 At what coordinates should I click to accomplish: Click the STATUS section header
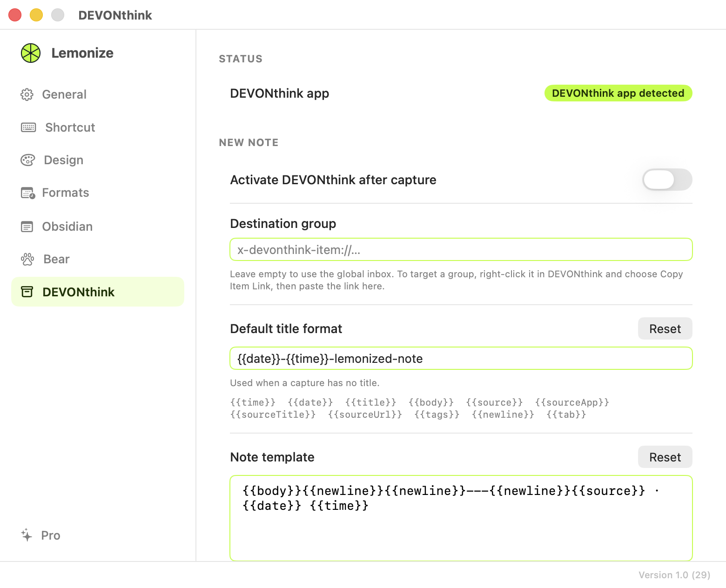click(x=241, y=59)
